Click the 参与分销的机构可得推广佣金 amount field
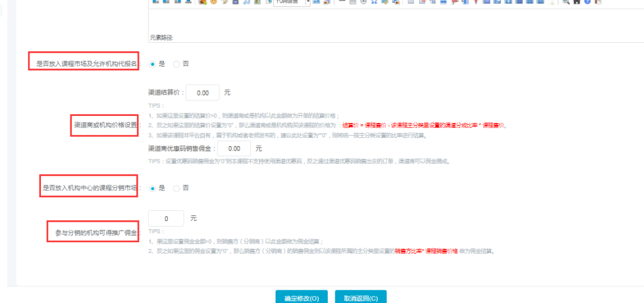644x303 pixels. click(166, 219)
